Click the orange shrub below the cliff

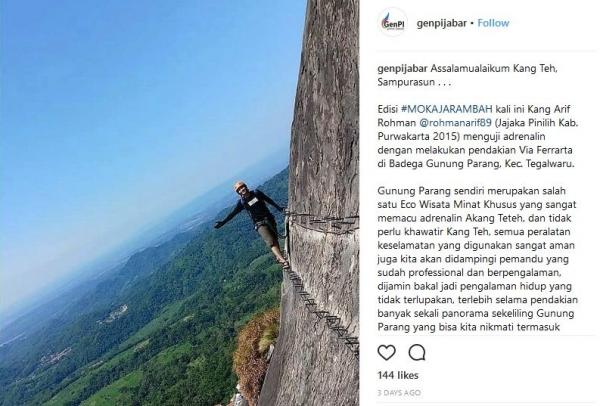pyautogui.click(x=256, y=352)
